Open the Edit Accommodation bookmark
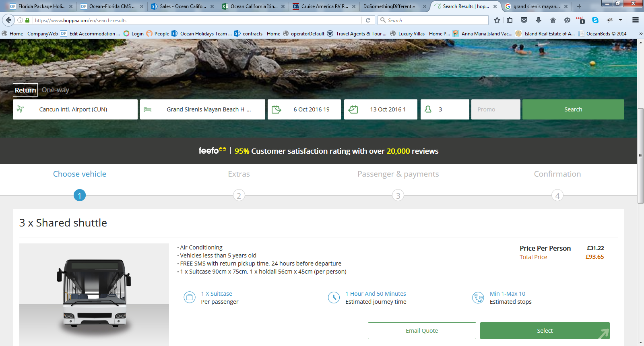 [91, 34]
